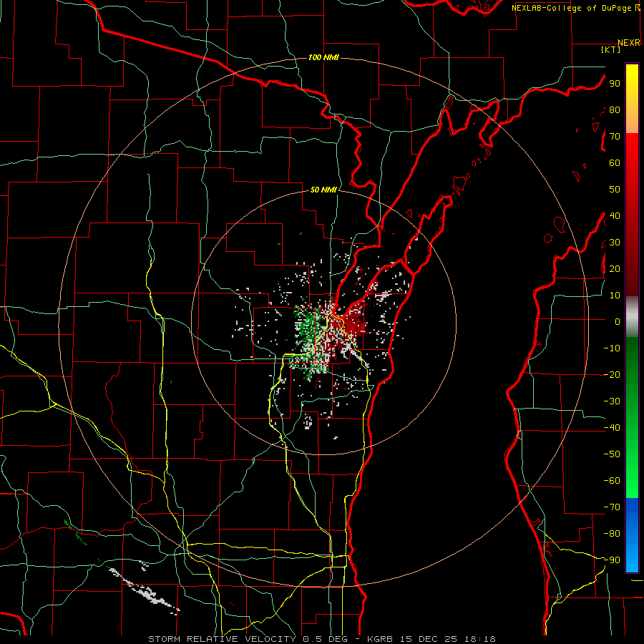The height and width of the screenshot is (644, 644).
Task: Select the positive 50 knot scale label
Action: pos(615,190)
